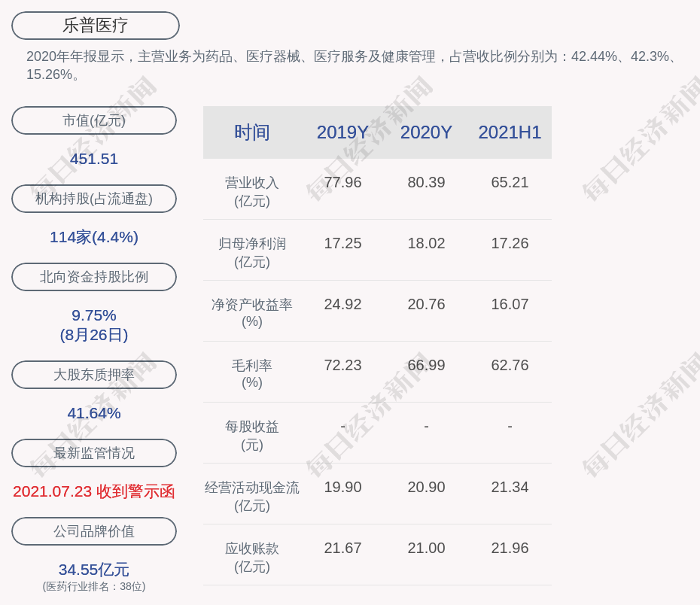Select the 应收账款 row label
The height and width of the screenshot is (605, 700).
[x=252, y=549]
